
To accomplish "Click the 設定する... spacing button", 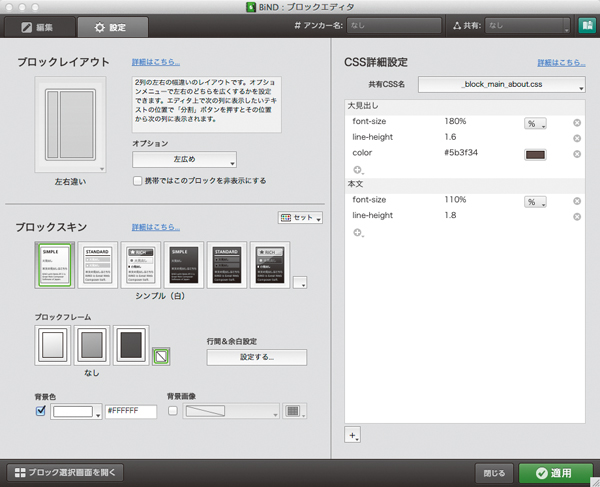I will click(256, 357).
